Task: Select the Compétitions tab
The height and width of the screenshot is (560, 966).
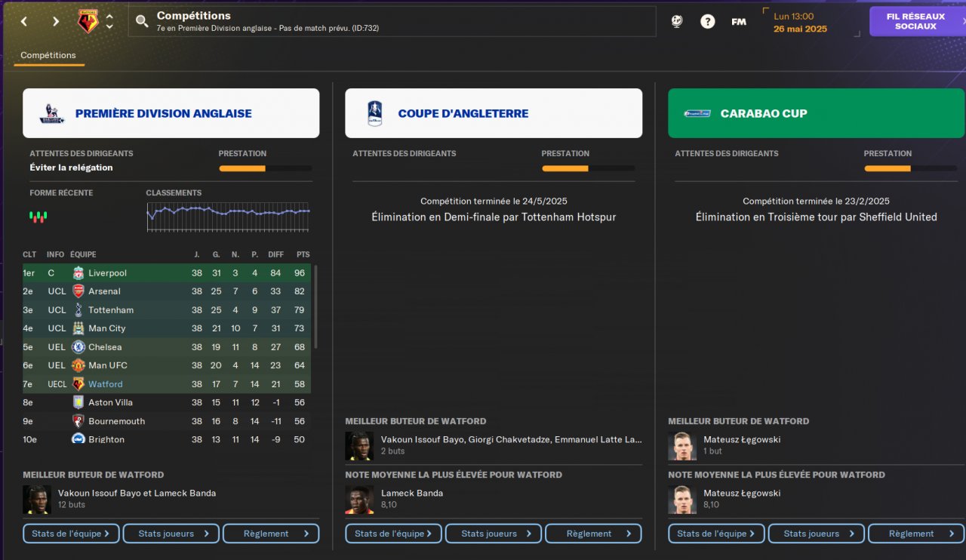Action: tap(48, 55)
